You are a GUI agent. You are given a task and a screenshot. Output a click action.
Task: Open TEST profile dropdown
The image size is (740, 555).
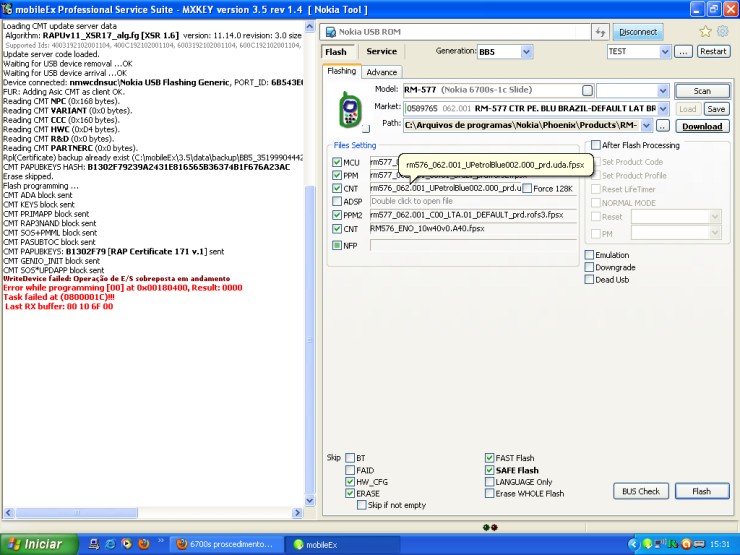(x=664, y=51)
